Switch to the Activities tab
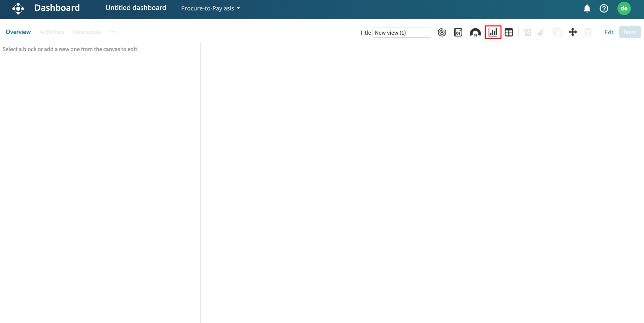 coord(51,32)
